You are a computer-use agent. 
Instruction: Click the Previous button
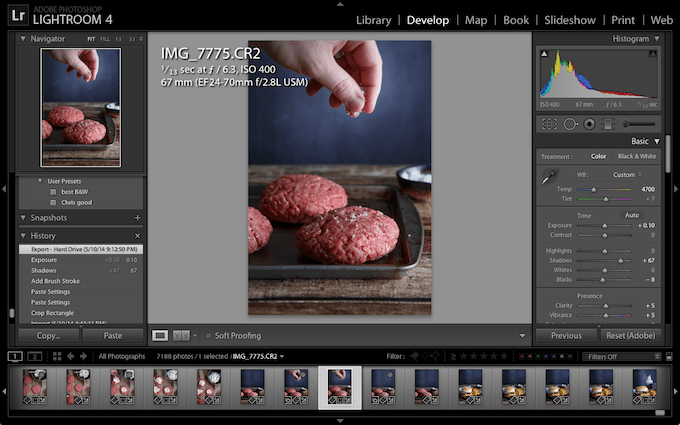point(566,336)
